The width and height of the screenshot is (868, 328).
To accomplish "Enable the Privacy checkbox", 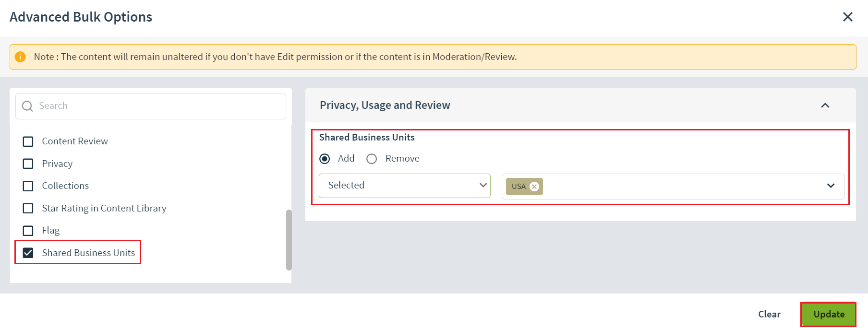I will point(28,164).
